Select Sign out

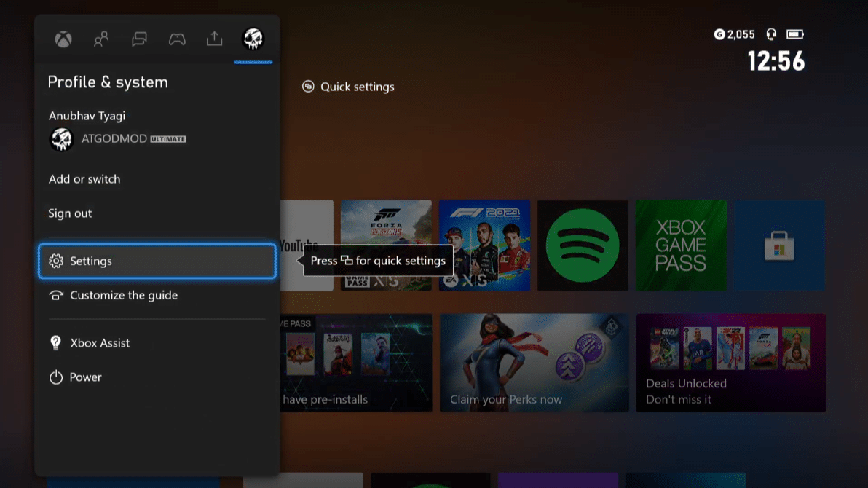[x=70, y=213]
